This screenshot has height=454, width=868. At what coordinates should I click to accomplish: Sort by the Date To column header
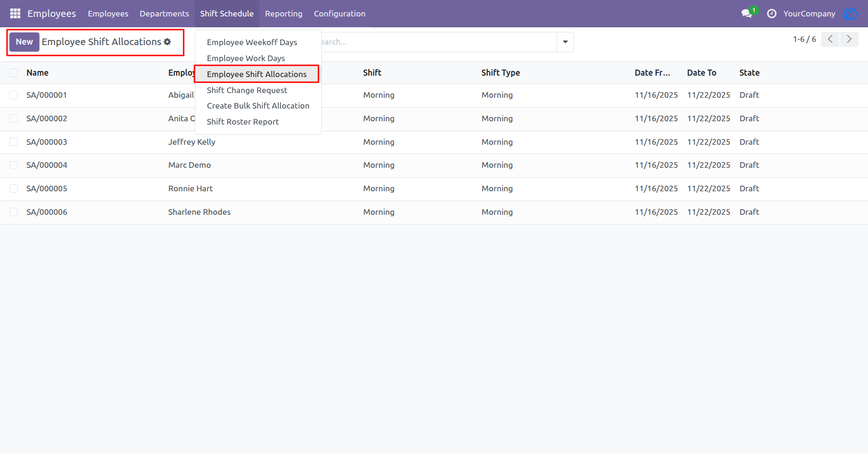point(702,73)
